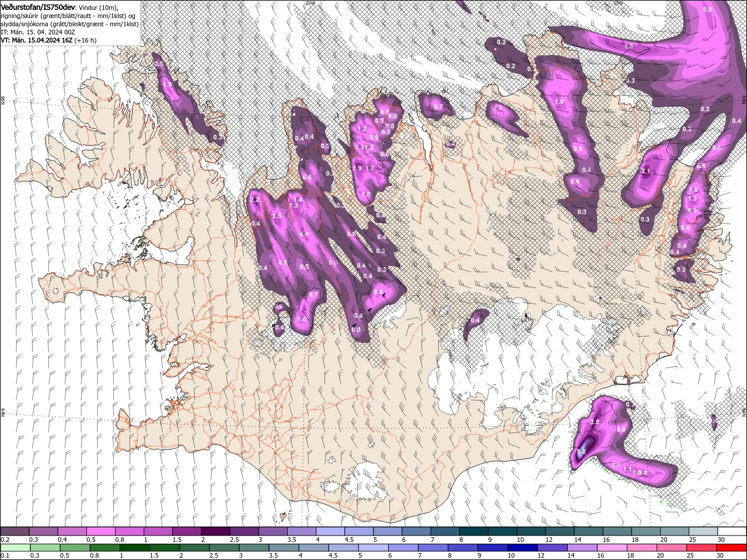Click the dark mauve 0.2–0.3 swatch in the top legend
This screenshot has width=747, height=560.
pos(15,531)
